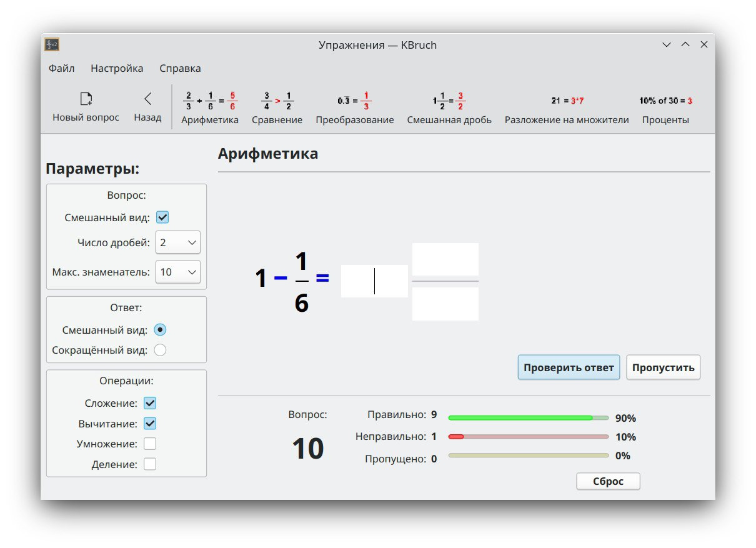Image resolution: width=756 pixels, height=548 pixels.
Task: Open the Настройка menu
Action: 117,69
